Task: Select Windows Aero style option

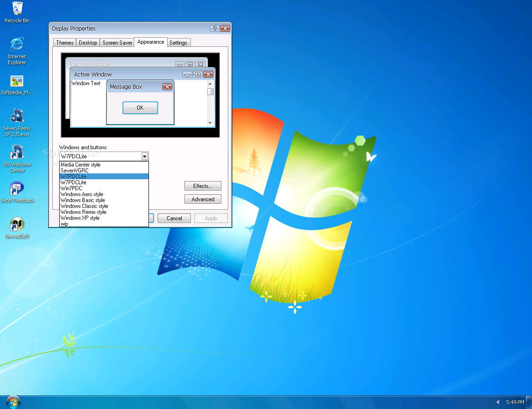Action: coord(104,194)
